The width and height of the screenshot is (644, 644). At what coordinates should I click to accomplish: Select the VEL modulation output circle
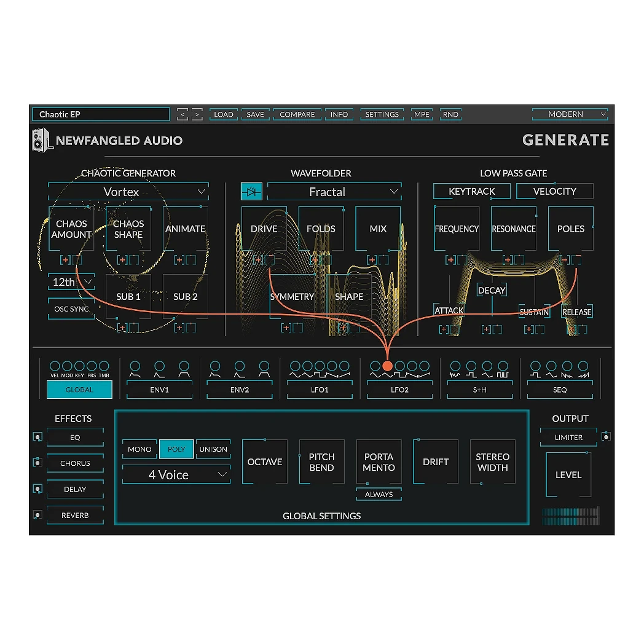pyautogui.click(x=55, y=366)
